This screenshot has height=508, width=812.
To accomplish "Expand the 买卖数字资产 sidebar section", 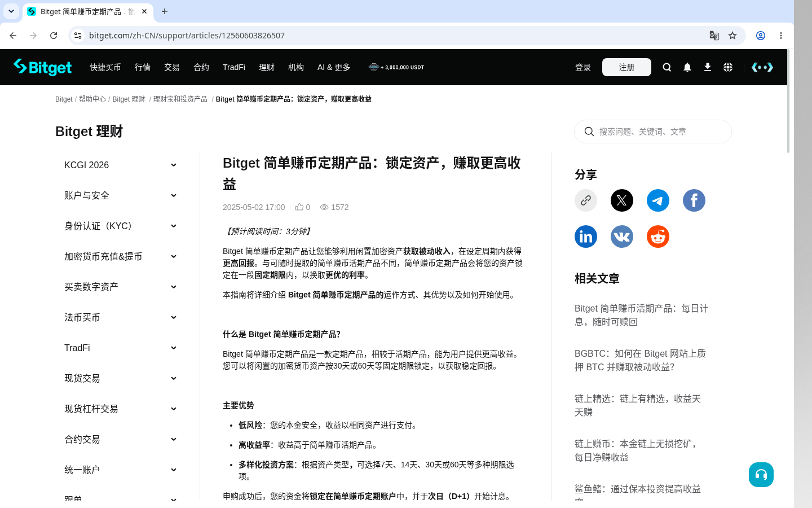I will 121,287.
